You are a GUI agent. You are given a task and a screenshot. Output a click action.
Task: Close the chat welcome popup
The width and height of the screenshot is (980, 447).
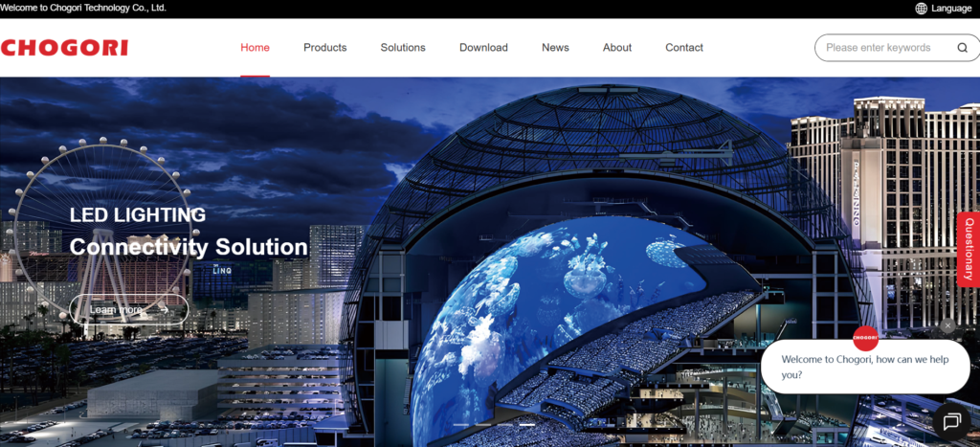pos(947,326)
